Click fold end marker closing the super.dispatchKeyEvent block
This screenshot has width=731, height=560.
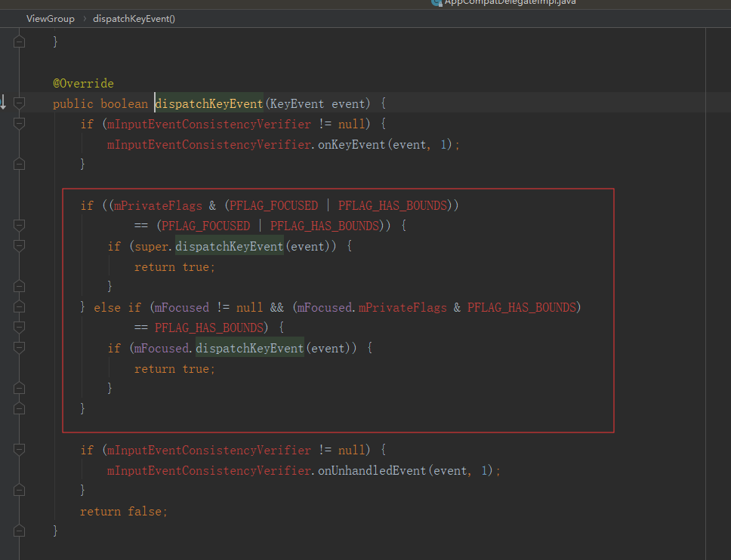(x=19, y=286)
